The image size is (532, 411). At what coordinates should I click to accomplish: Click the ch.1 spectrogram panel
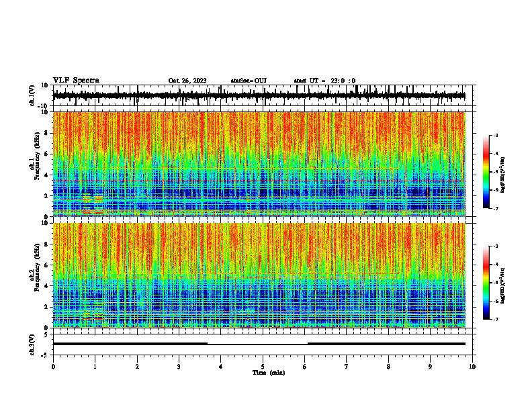pyautogui.click(x=259, y=164)
